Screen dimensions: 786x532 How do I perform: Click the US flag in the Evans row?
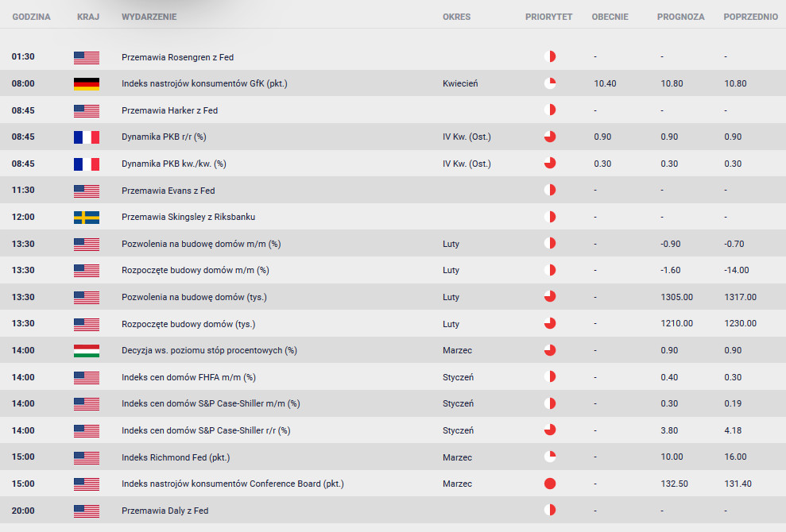[x=86, y=191]
